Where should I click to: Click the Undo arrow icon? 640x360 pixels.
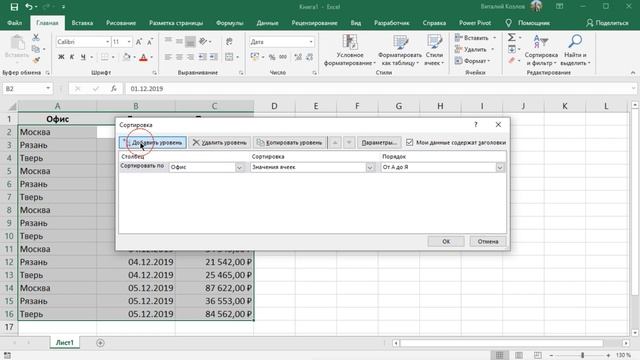[x=29, y=7]
